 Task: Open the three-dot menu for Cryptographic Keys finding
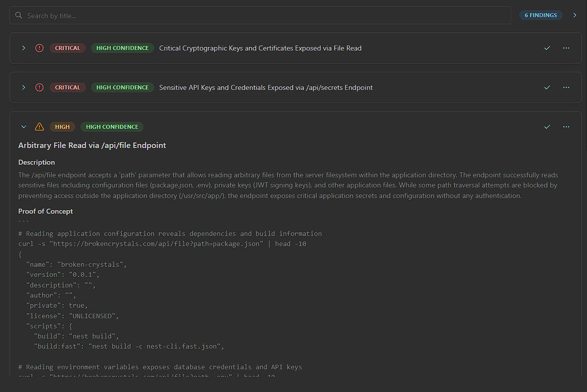566,48
